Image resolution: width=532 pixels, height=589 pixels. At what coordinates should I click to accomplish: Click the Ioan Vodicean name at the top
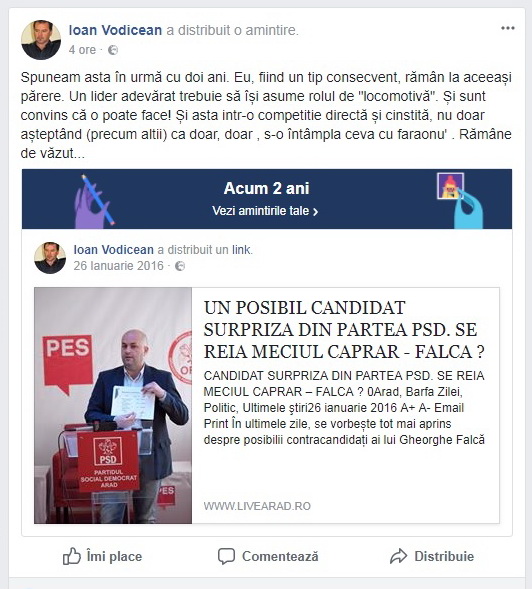pos(115,30)
